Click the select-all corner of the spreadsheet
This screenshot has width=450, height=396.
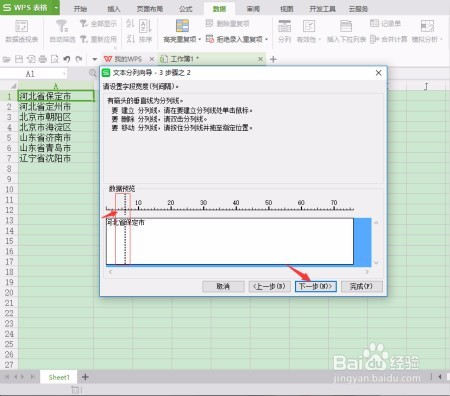(13, 86)
